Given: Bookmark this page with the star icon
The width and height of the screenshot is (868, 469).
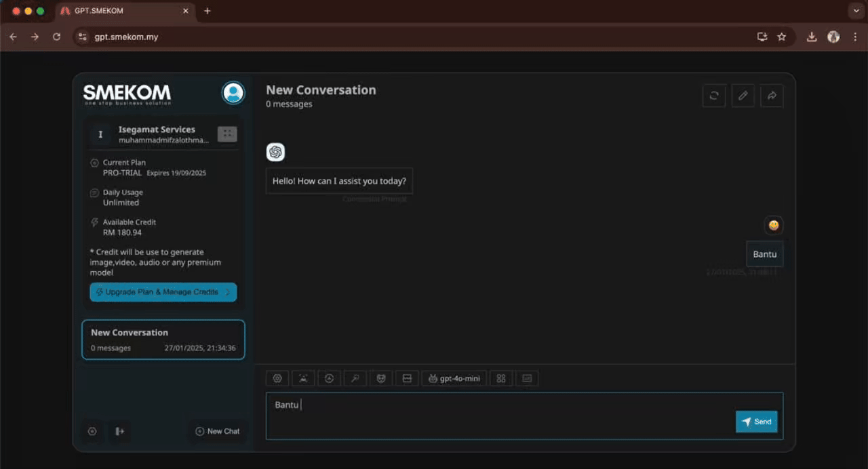Looking at the screenshot, I should pyautogui.click(x=781, y=37).
